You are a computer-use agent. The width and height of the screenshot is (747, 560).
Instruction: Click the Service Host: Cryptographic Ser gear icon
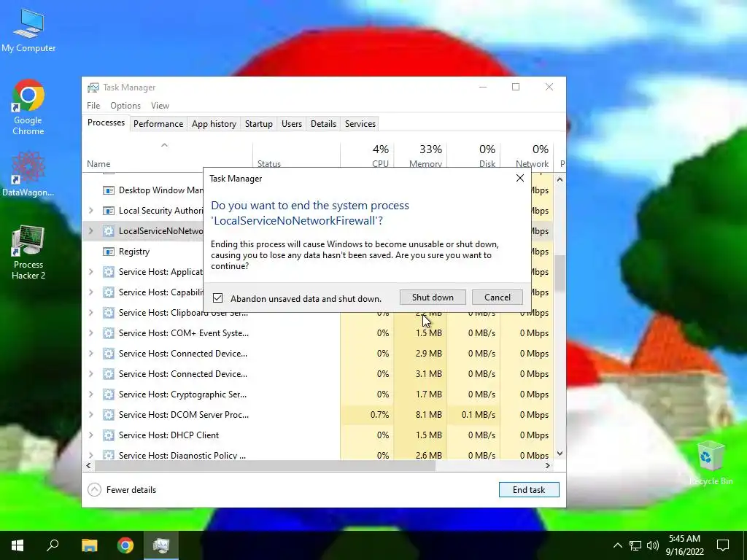click(x=109, y=394)
